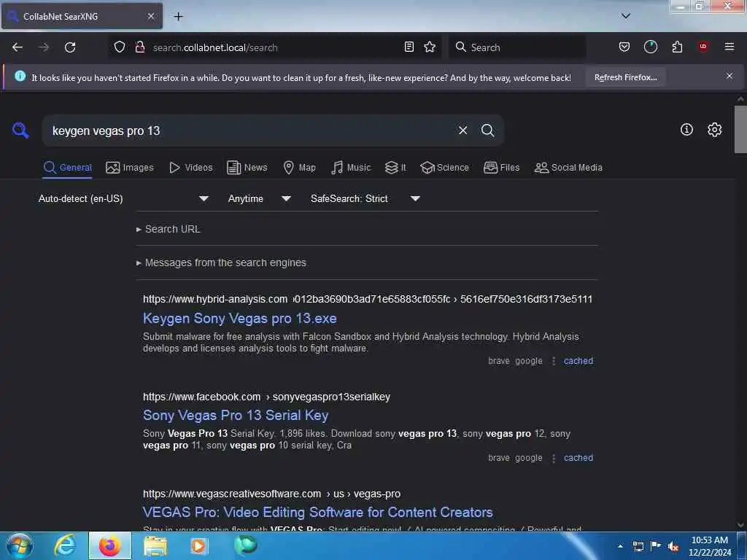
Task: Click the muted volume tray icon
Action: tap(673, 546)
